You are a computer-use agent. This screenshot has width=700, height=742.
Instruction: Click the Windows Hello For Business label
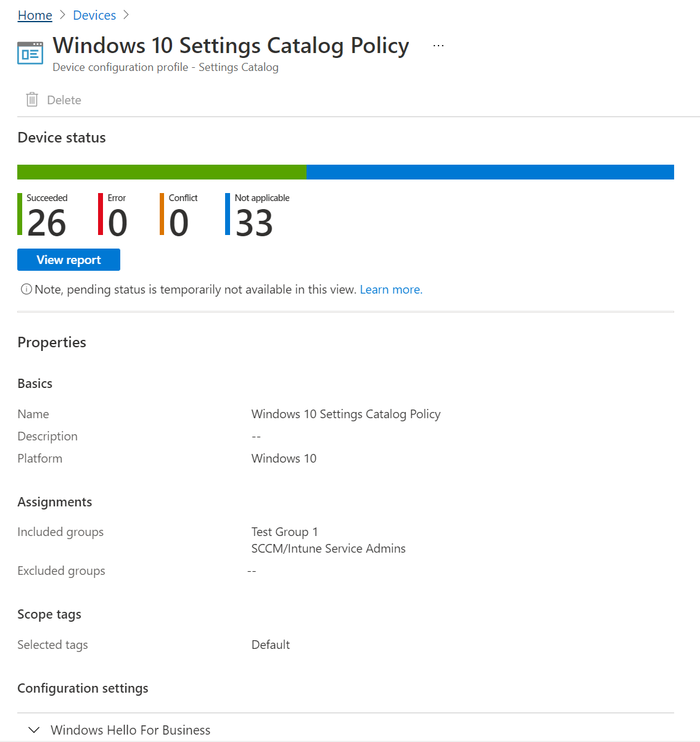coord(131,730)
